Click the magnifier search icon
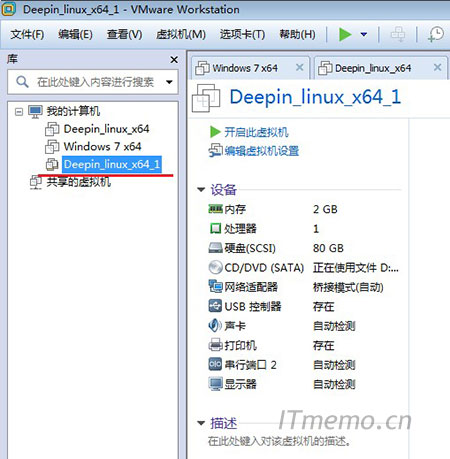This screenshot has width=450, height=459. 22,82
